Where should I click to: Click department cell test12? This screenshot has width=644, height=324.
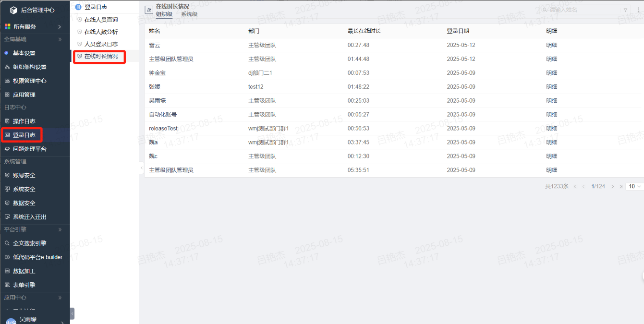click(x=256, y=87)
